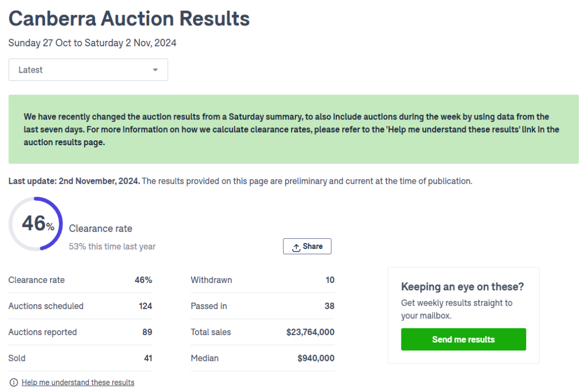The height and width of the screenshot is (392, 581).
Task: Click the info circle icon beside help link
Action: (x=13, y=382)
